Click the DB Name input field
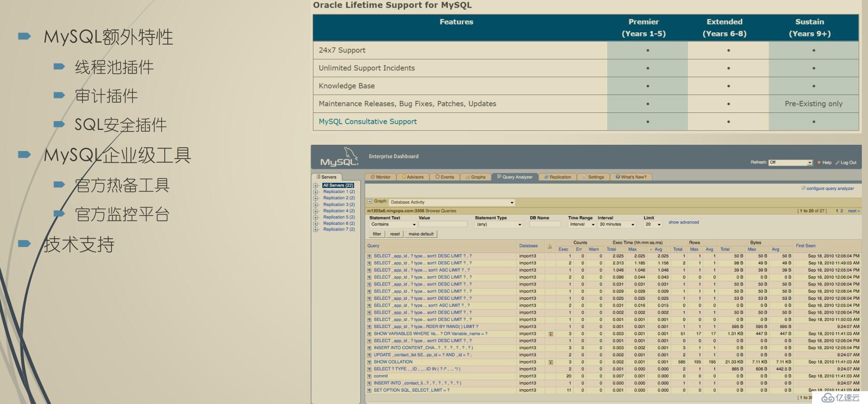Screen dimensions: 868x404 (545, 224)
